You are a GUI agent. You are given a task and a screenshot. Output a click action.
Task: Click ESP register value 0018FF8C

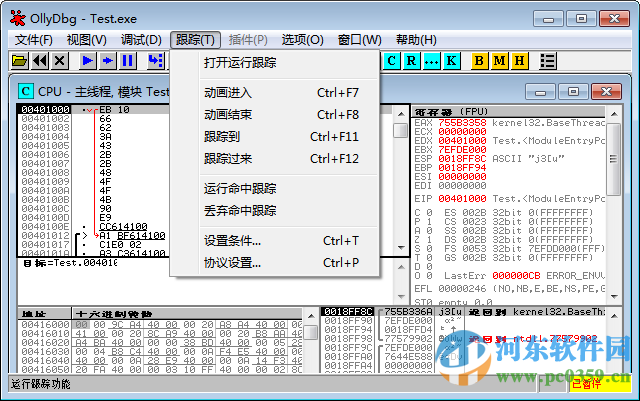click(462, 159)
